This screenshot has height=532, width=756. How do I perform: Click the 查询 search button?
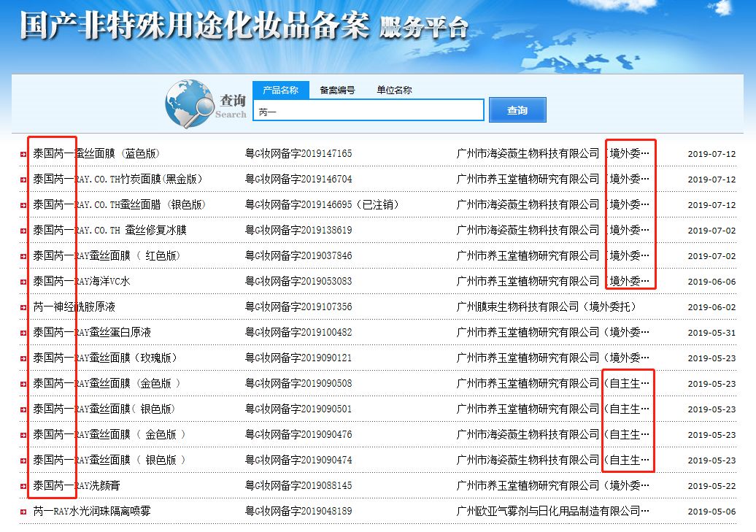pos(517,109)
